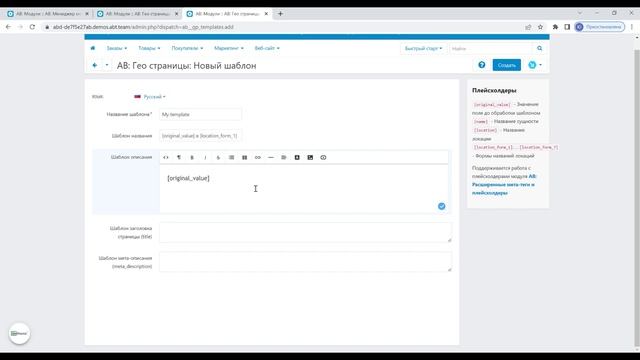Expand the small caret next to back arrow
The image size is (640, 360).
(107, 65)
